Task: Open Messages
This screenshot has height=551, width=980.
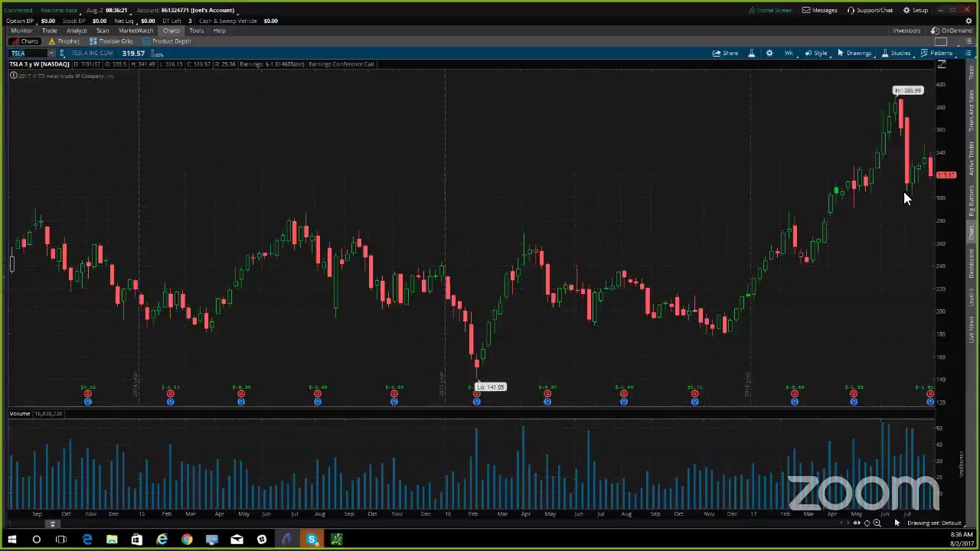Action: [x=820, y=10]
